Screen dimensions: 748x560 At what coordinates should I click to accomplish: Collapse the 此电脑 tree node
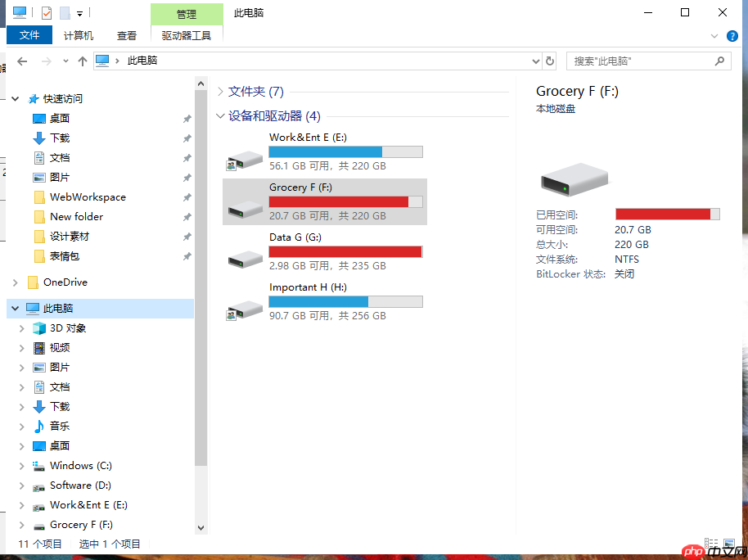(15, 308)
